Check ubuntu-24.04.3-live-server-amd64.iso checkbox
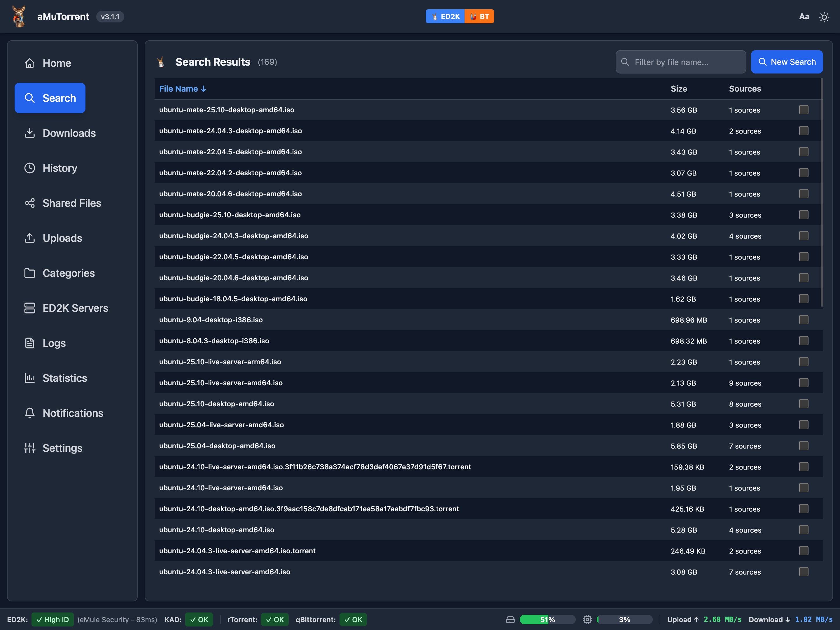This screenshot has height=630, width=840. point(804,572)
